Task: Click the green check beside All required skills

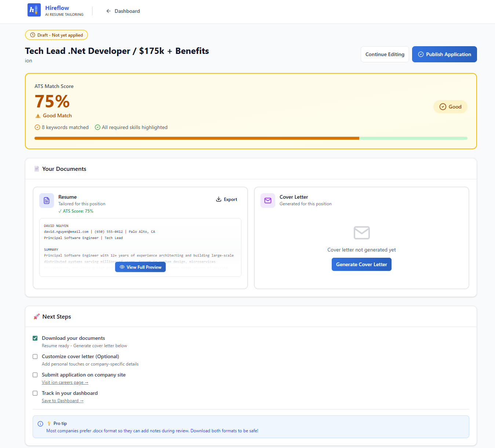Action: [98, 127]
